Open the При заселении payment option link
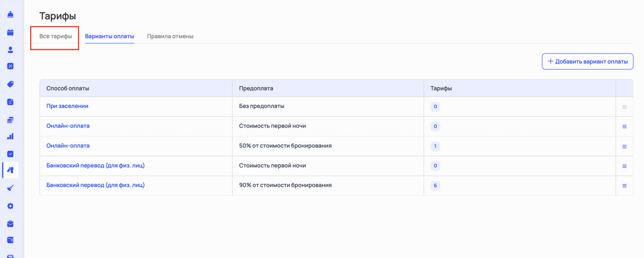 click(67, 106)
